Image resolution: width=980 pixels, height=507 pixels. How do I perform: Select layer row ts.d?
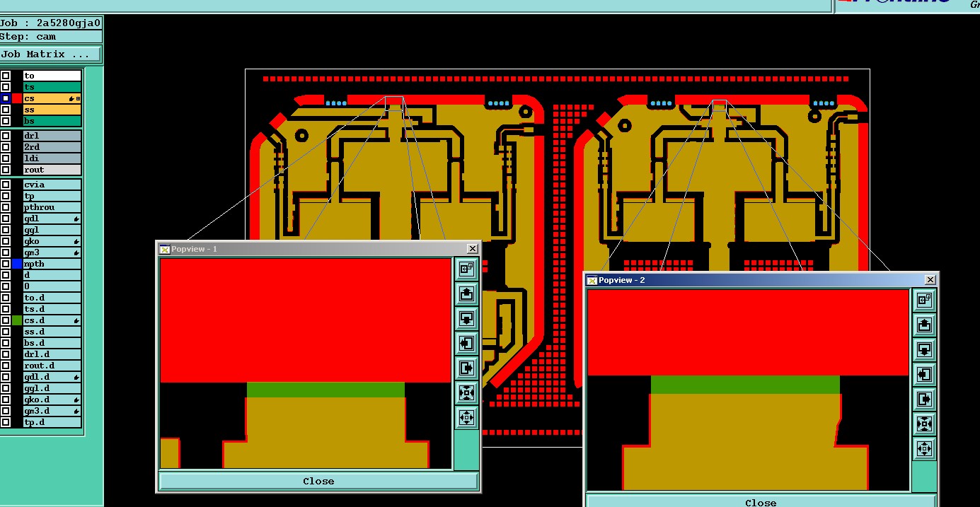52,309
